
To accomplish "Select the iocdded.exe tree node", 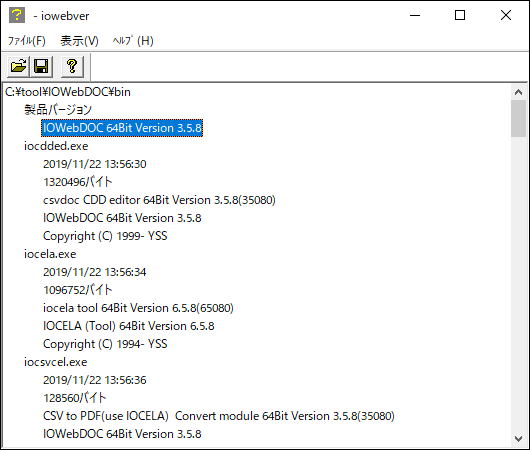I will [56, 146].
